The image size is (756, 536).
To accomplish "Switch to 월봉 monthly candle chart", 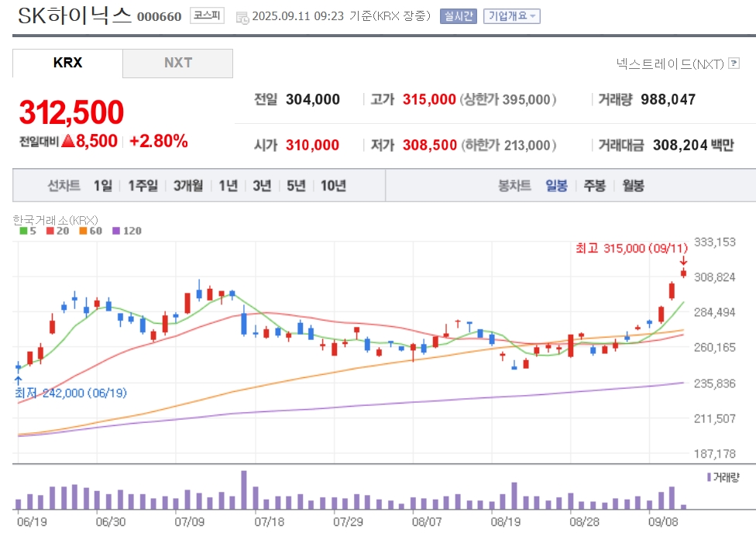I will tap(633, 186).
